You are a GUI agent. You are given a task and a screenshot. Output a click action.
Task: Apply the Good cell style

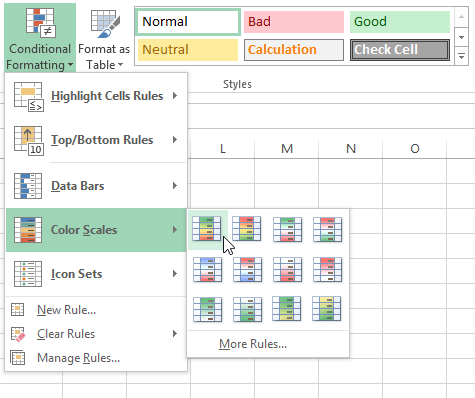(x=400, y=22)
